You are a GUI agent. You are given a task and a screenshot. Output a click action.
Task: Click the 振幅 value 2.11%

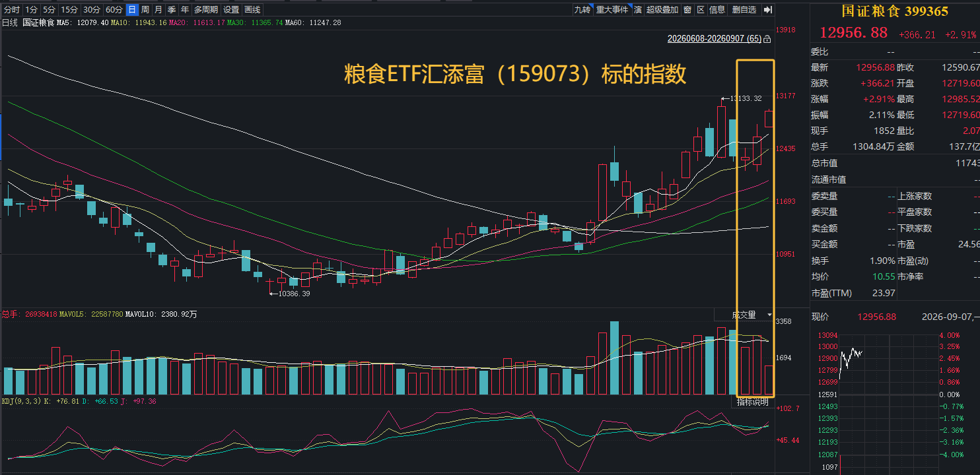pos(883,115)
